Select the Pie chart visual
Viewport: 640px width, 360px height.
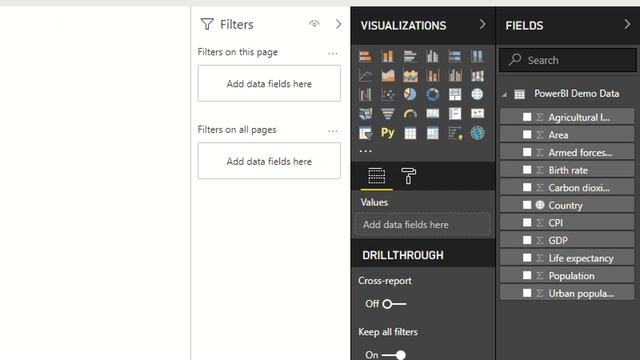click(410, 94)
